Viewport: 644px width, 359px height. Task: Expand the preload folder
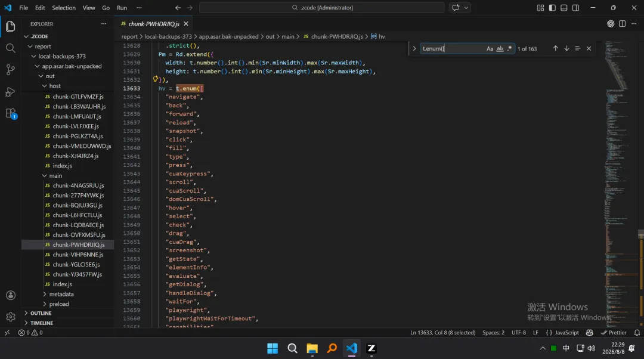pos(58,304)
